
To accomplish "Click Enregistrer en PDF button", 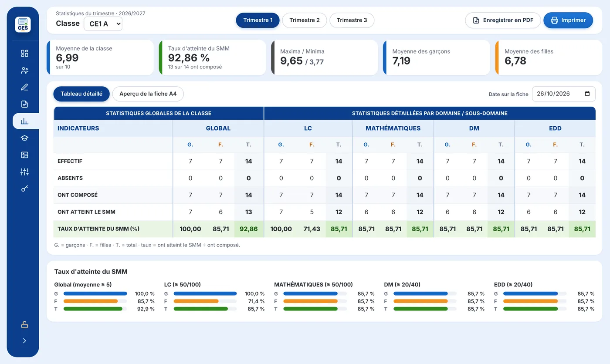I will (503, 20).
